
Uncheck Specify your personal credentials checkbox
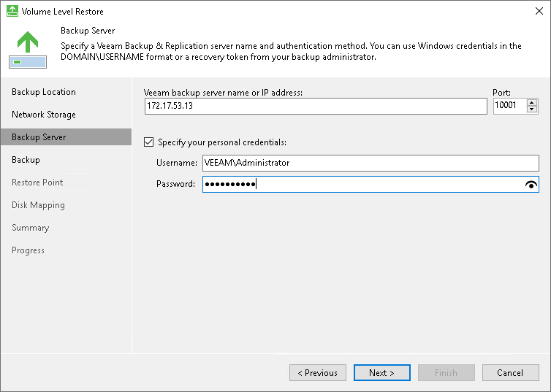tap(148, 142)
